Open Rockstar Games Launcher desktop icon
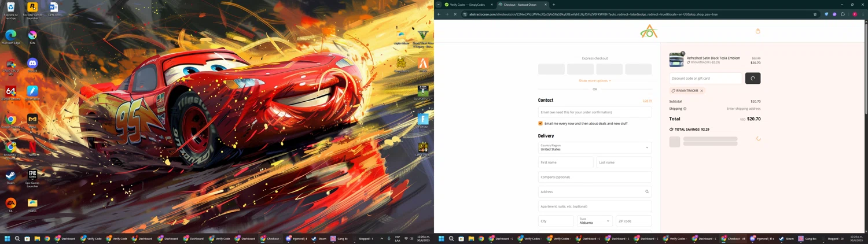Viewport: 868px width, 244px height. tap(32, 10)
